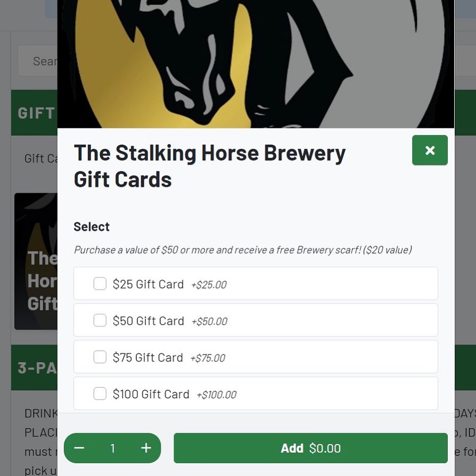Close the gift cards dialog
The width and height of the screenshot is (476, 476).
[430, 150]
